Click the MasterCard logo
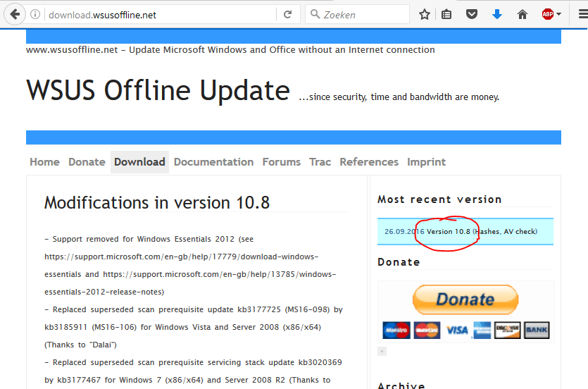Image resolution: width=588 pixels, height=389 pixels. 427,330
